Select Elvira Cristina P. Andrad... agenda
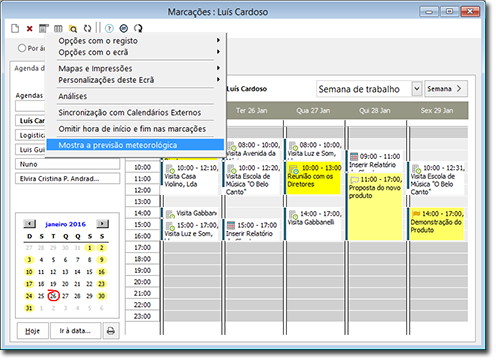The height and width of the screenshot is (362, 496). pyautogui.click(x=67, y=179)
